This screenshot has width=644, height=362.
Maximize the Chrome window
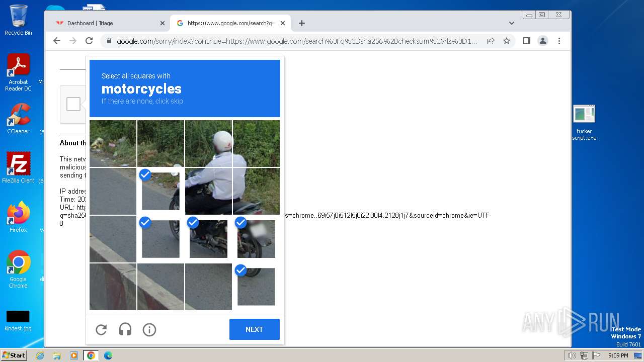pyautogui.click(x=542, y=15)
